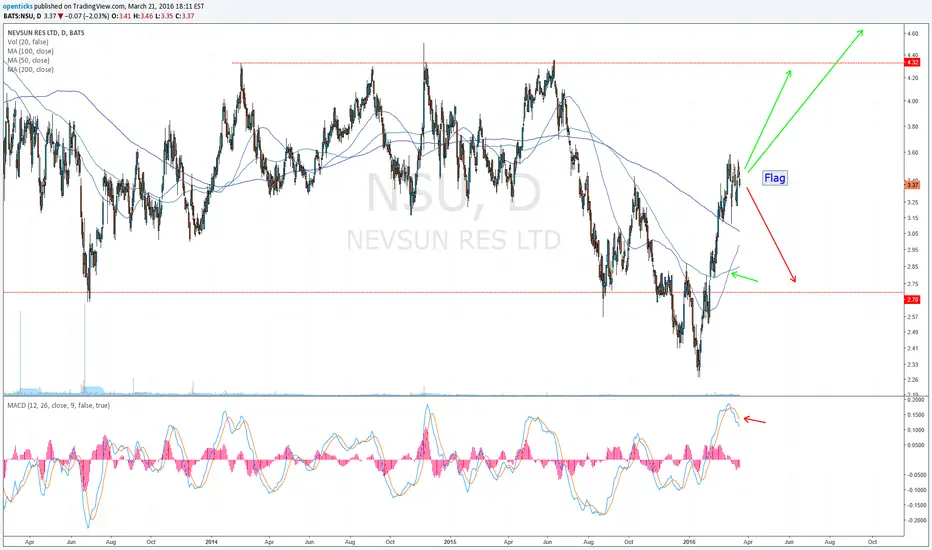
Task: Click the L:3.35 low value
Action: (165, 16)
